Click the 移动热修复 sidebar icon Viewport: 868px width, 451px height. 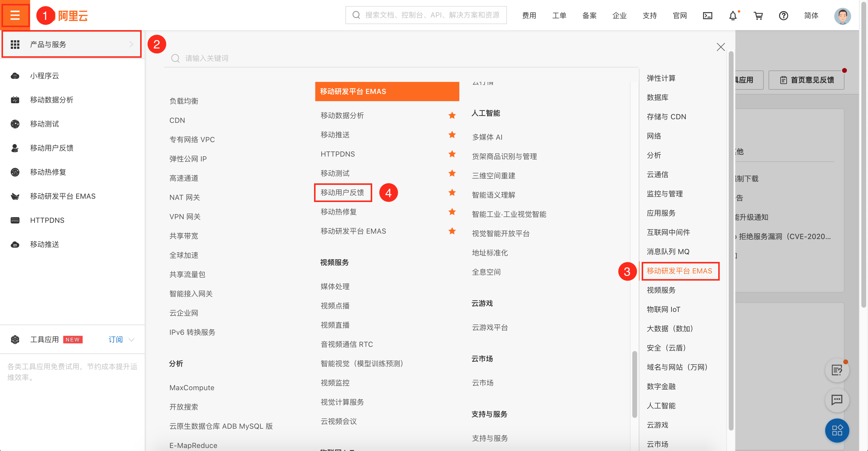coord(15,172)
